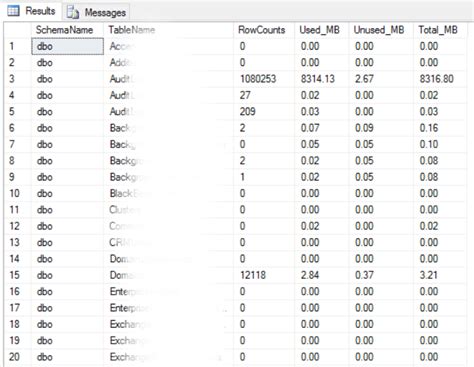This screenshot has height=367, width=474.
Task: Click the Unused_MB value 0.37
Action: 364,275
